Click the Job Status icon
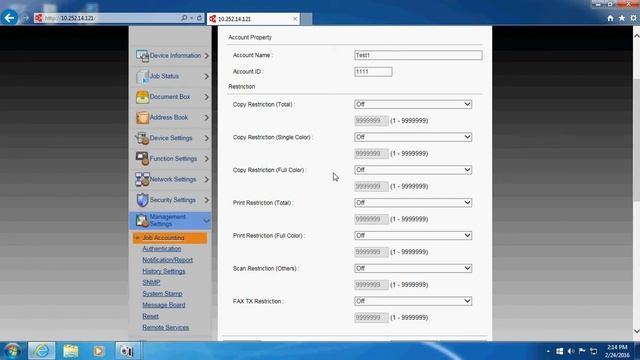Screen dimensions: 640x360 click(x=142, y=76)
